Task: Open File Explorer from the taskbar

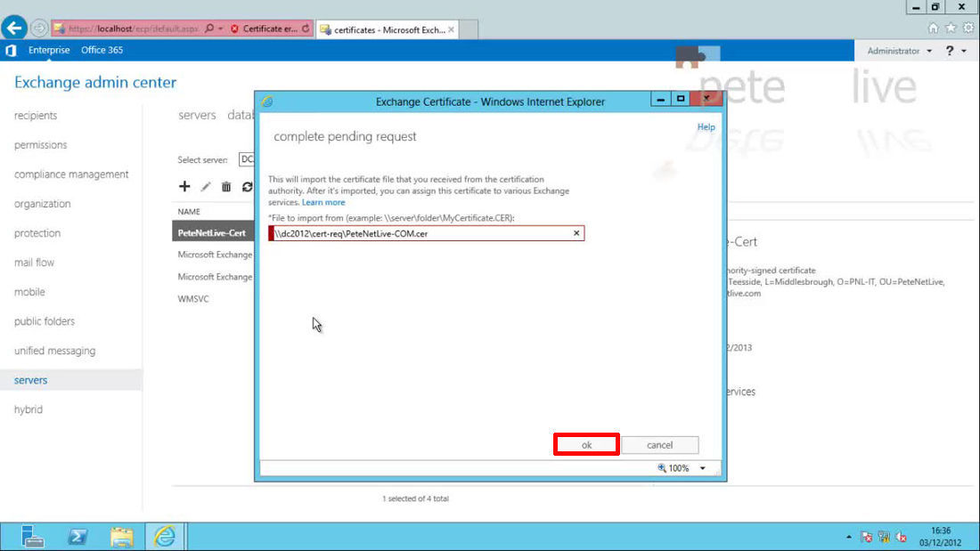Action: click(x=121, y=537)
